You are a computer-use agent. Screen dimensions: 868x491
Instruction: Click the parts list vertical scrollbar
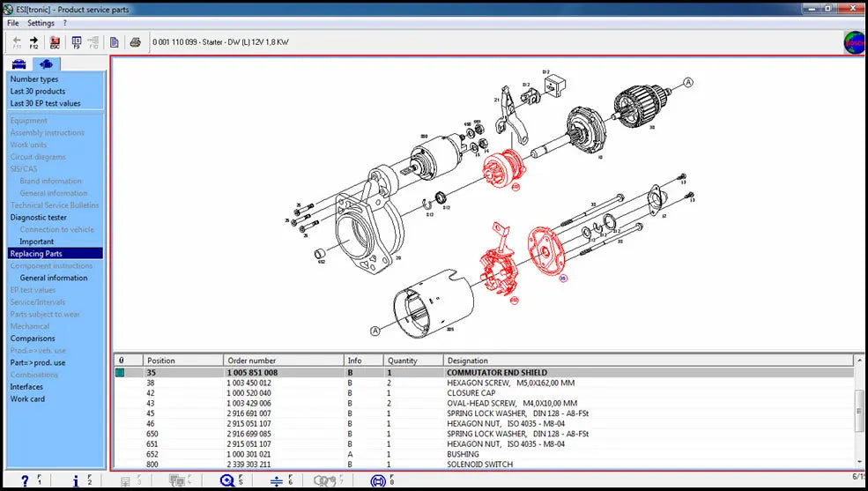pos(859,414)
